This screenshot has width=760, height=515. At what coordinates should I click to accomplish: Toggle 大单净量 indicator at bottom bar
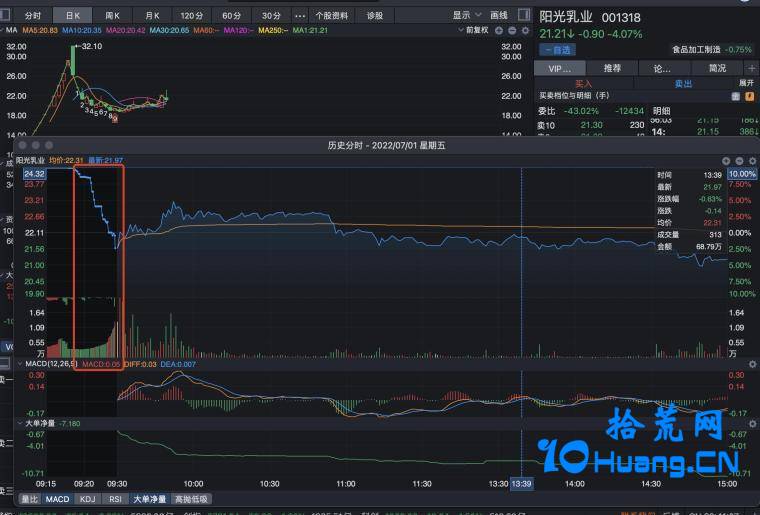pos(150,499)
